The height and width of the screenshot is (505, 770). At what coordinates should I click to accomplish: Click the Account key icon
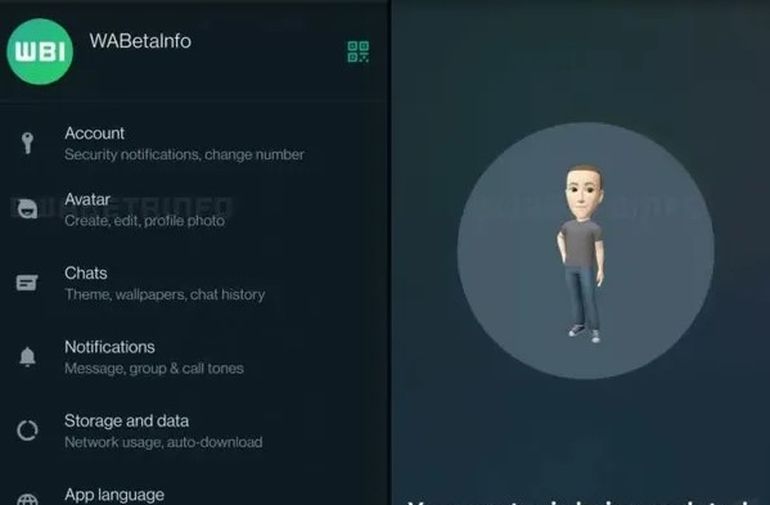(x=28, y=143)
